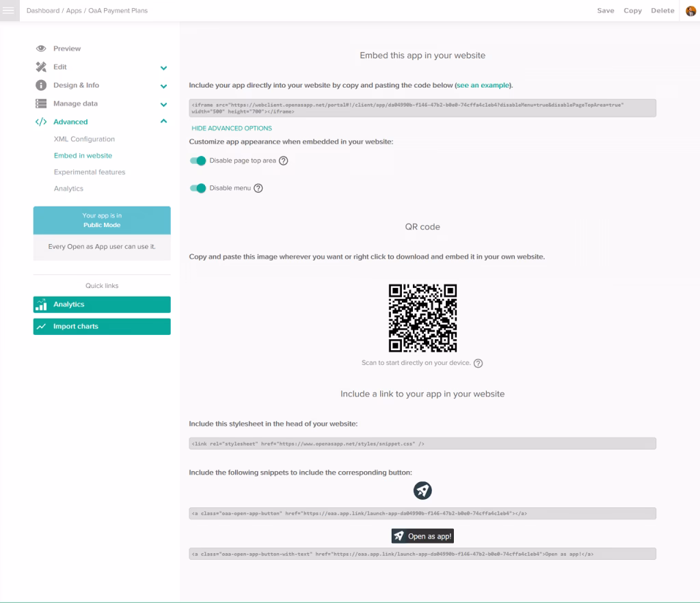Click the Design & Info icon
Viewport: 700px width, 603px height.
click(x=41, y=85)
